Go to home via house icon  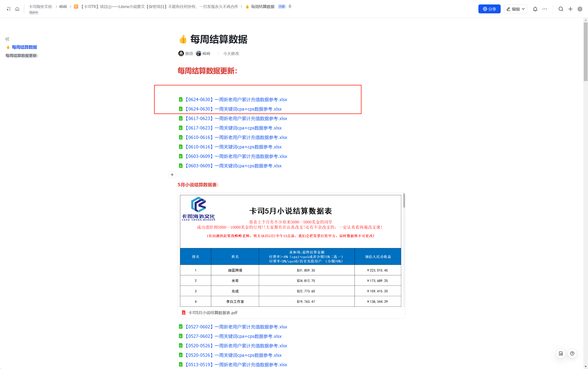(17, 9)
